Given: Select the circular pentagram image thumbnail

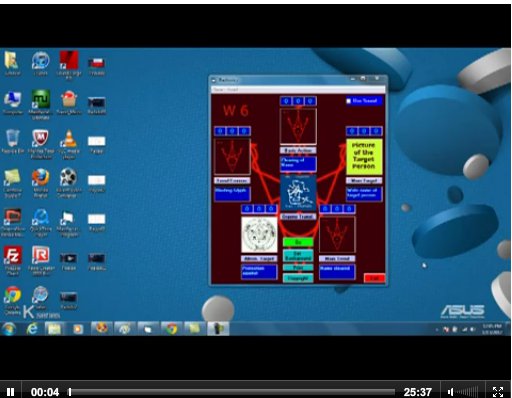Looking at the screenshot, I should click(259, 235).
